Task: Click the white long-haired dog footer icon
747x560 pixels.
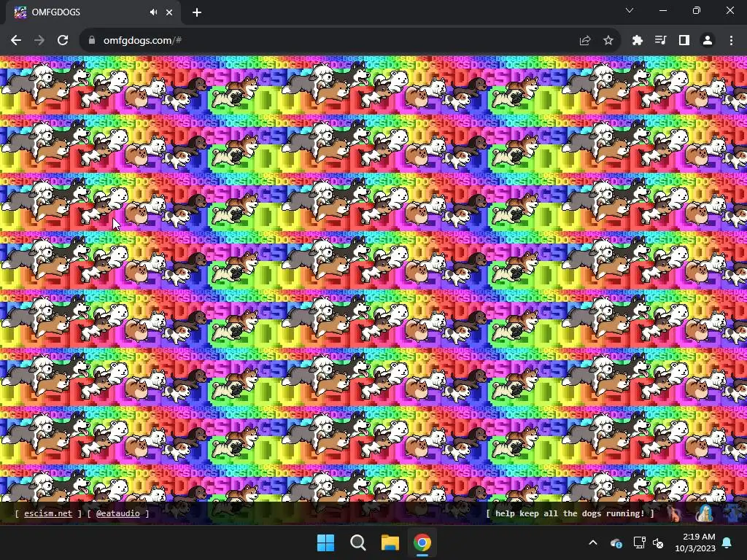Action: click(x=704, y=513)
